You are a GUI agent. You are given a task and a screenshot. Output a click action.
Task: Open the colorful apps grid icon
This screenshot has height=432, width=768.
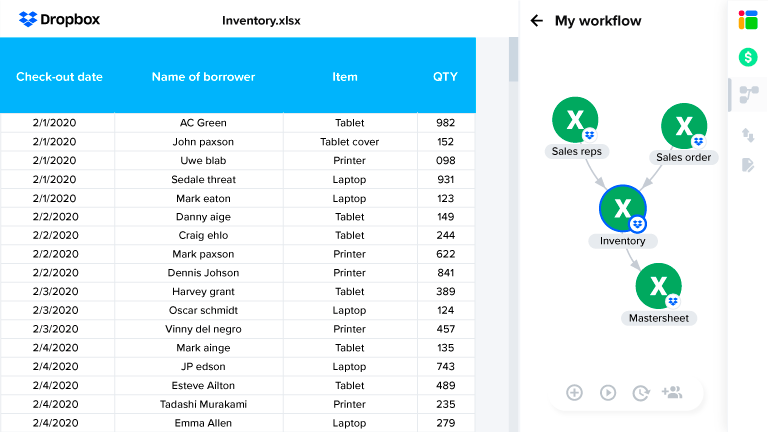[748, 20]
